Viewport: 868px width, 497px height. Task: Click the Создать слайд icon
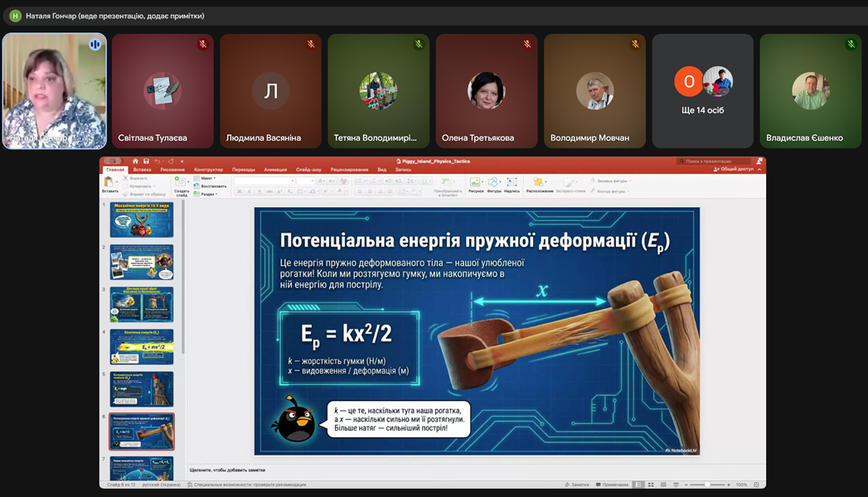click(179, 181)
